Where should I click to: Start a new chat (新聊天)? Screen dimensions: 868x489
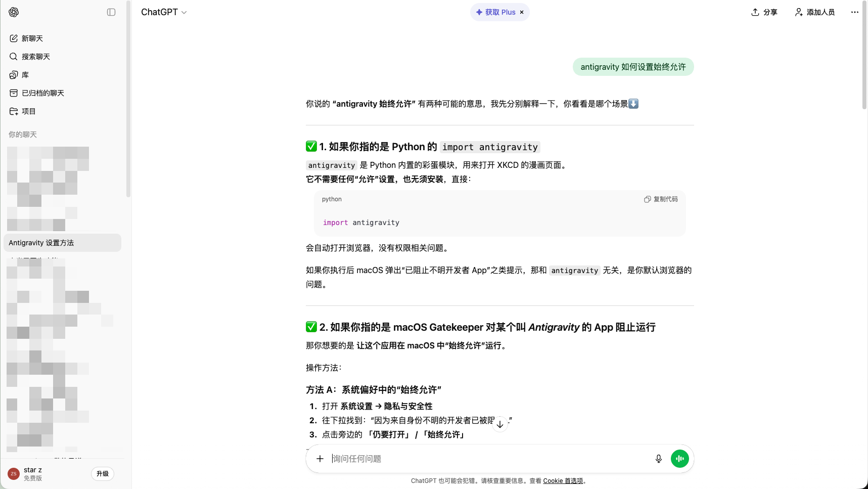[32, 38]
